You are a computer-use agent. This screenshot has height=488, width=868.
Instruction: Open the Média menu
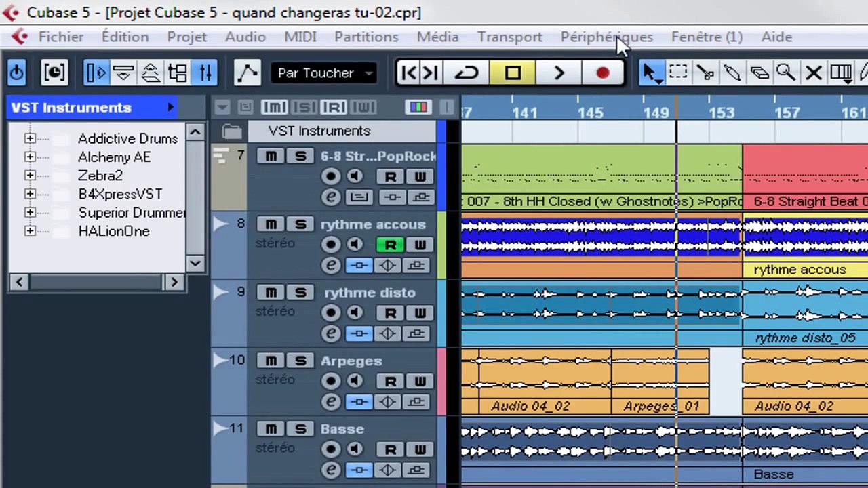437,37
